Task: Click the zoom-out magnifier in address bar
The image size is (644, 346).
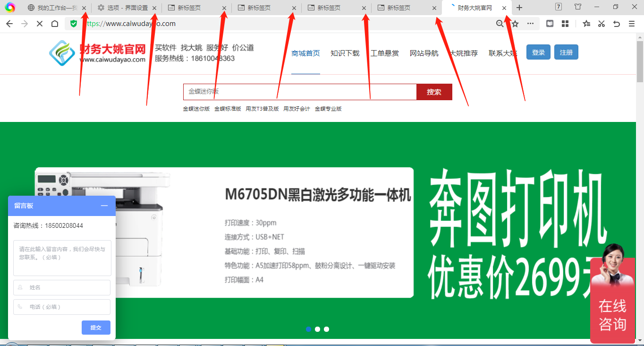Action: (x=500, y=24)
